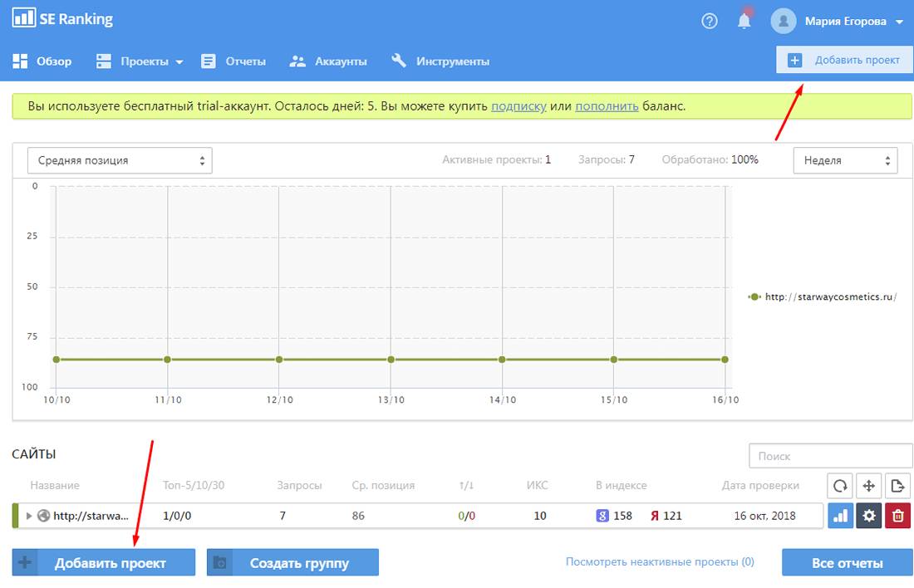The height and width of the screenshot is (588, 914).
Task: Delete the project with the red trash icon
Action: pos(897,516)
